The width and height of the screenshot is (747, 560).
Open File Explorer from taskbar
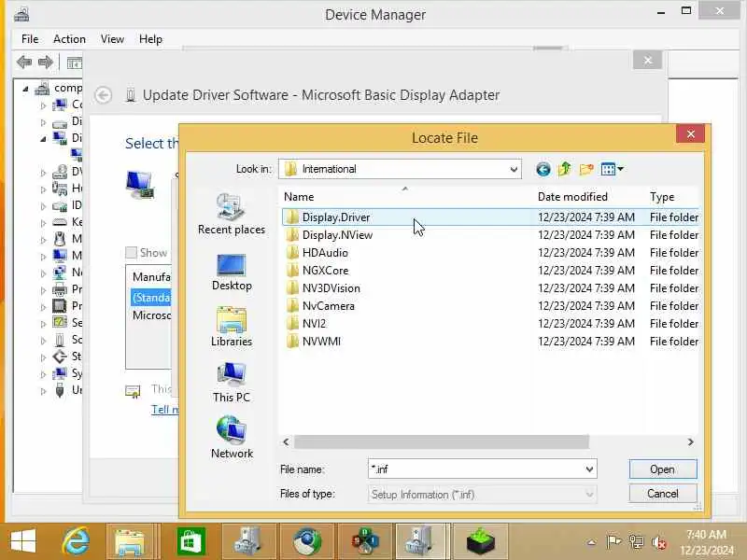pos(130,541)
